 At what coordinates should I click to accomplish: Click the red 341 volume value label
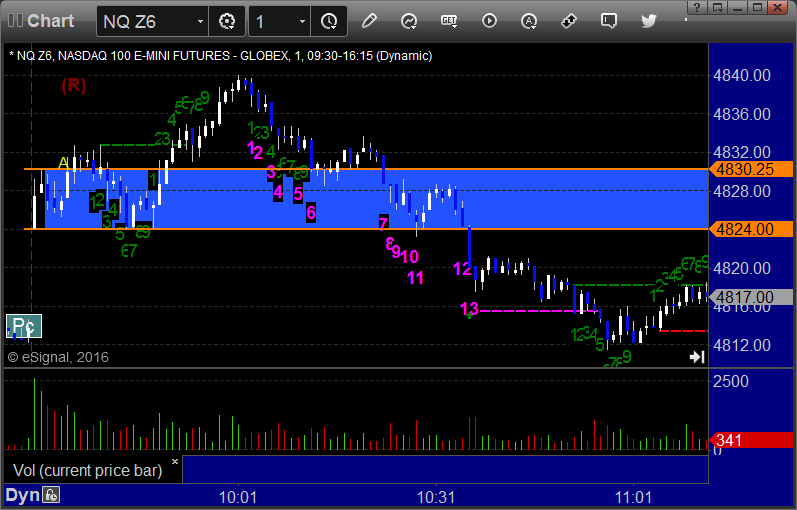click(x=751, y=440)
